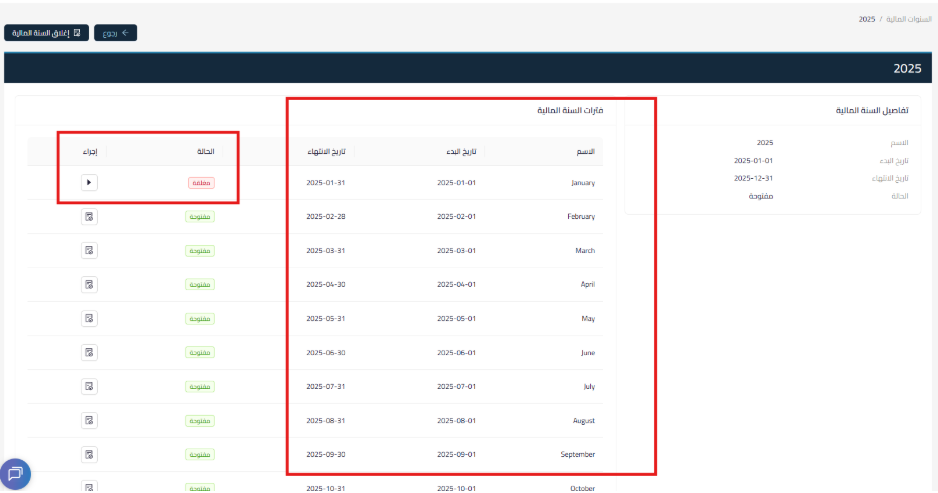
Task: Click the July open status badge
Action: pos(200,387)
